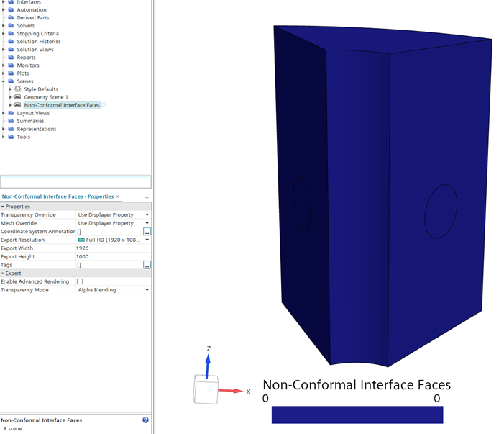Screen dimensions: 504x434
Task: Click the Export Resolution property label
Action: coord(22,240)
